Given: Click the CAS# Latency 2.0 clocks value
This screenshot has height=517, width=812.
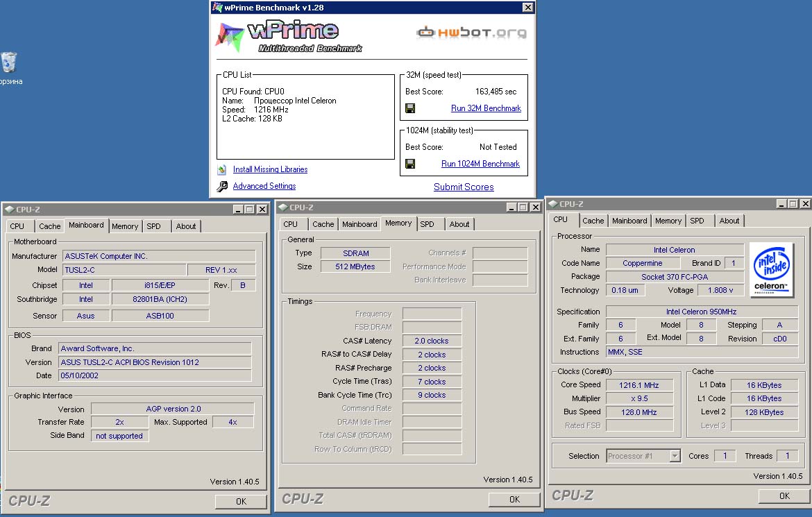Looking at the screenshot, I should point(432,341).
